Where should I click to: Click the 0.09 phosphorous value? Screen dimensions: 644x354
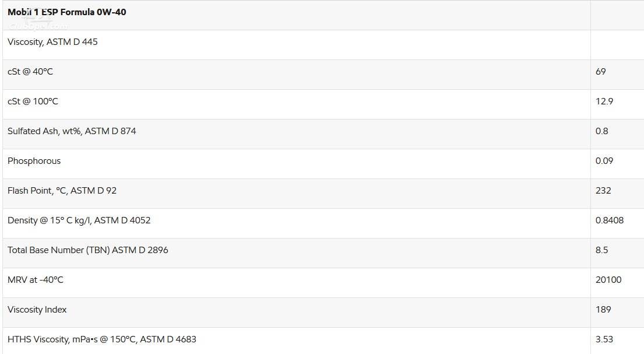(x=604, y=161)
